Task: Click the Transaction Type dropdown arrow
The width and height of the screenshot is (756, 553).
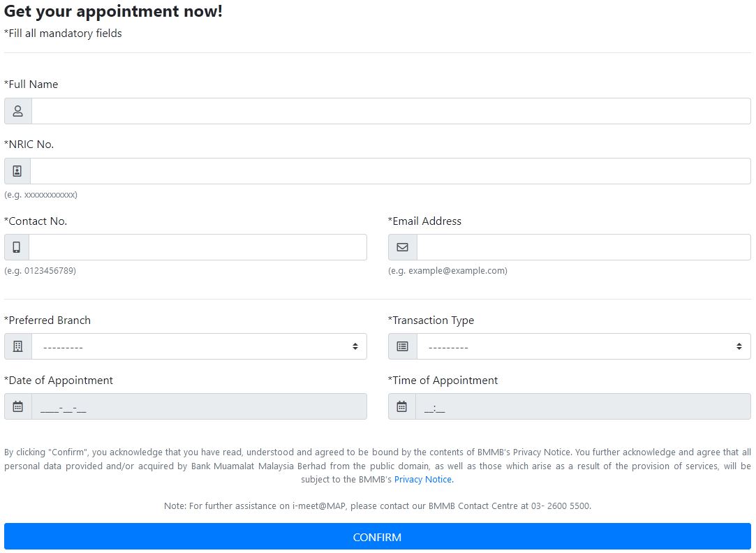Action: pyautogui.click(x=739, y=346)
